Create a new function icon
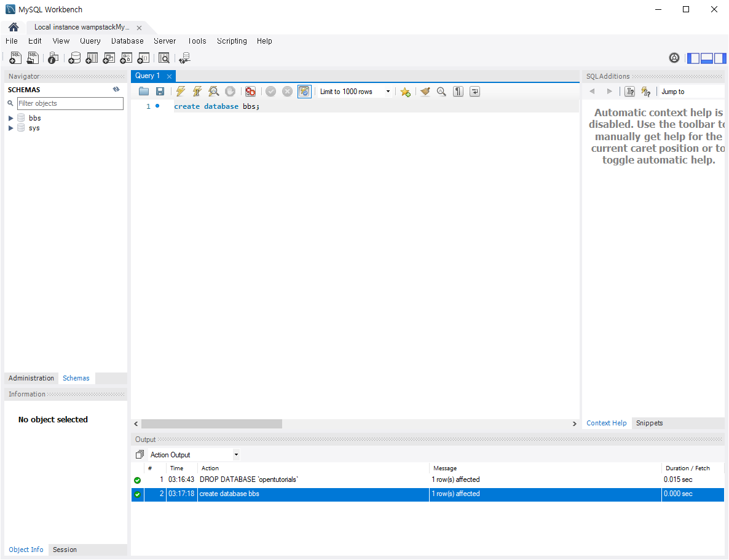The height and width of the screenshot is (560, 729). coord(144,58)
